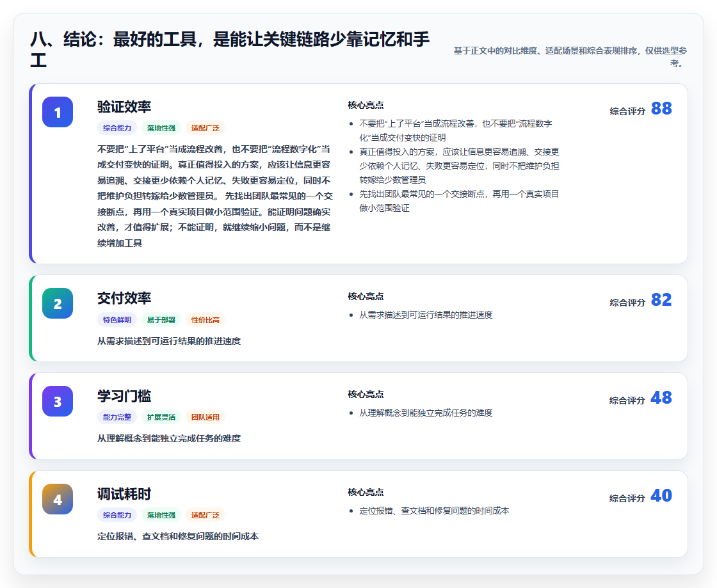Click the bullet starting 先找出团队最常见
717x588 pixels.
(459, 200)
